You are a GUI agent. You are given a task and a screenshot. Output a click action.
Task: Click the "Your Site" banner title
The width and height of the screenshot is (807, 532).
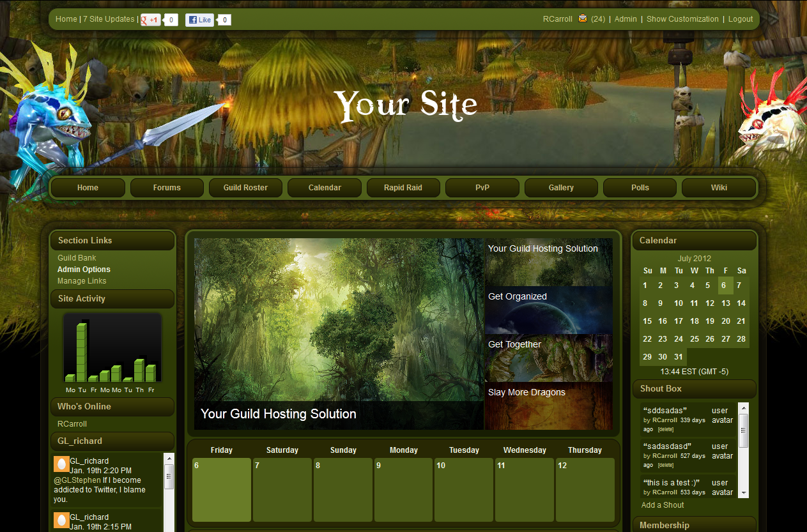tap(405, 105)
